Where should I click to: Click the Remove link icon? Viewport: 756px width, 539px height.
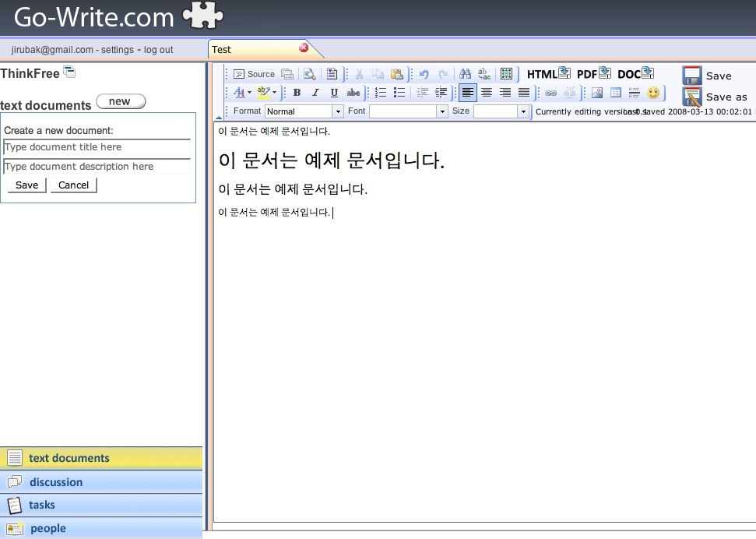(x=569, y=93)
